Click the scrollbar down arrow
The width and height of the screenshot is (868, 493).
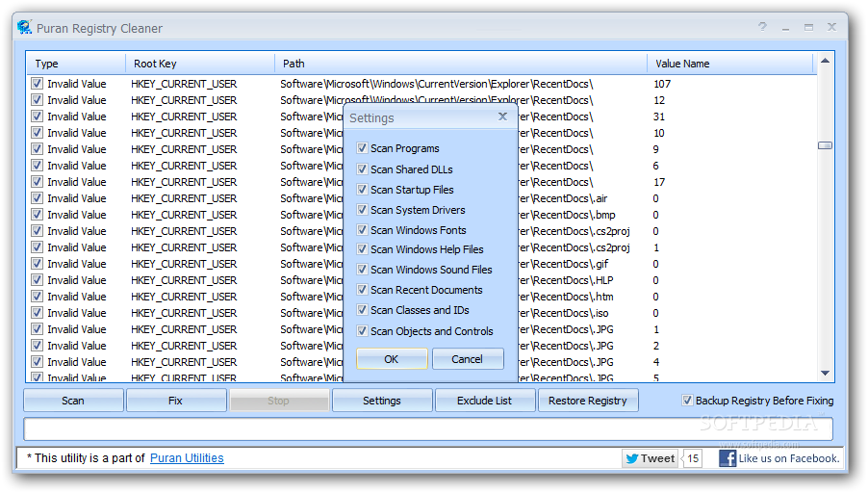pyautogui.click(x=825, y=373)
